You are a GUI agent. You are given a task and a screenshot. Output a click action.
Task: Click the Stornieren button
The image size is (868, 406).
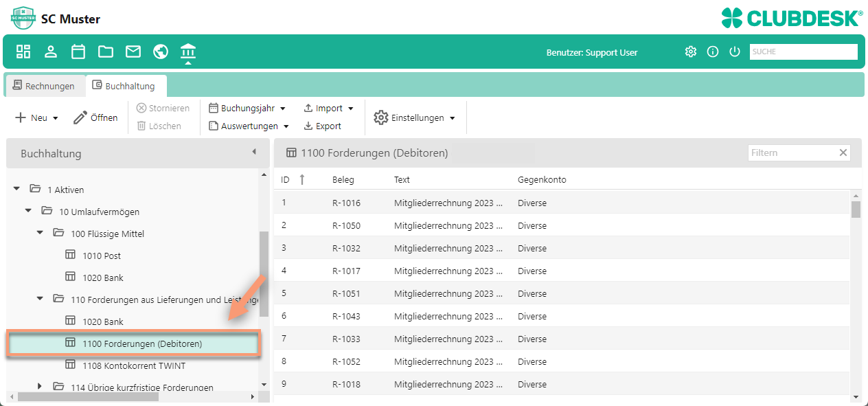coord(163,108)
